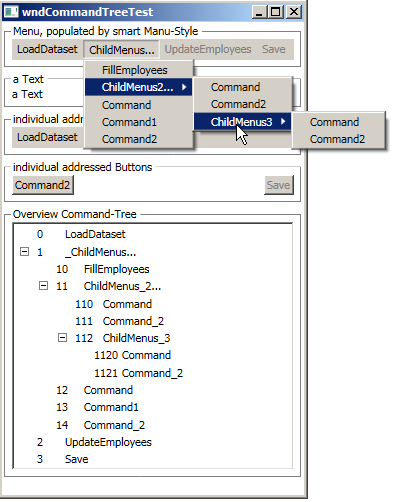Select Command2 in the ChildMenus3 submenu

(339, 139)
